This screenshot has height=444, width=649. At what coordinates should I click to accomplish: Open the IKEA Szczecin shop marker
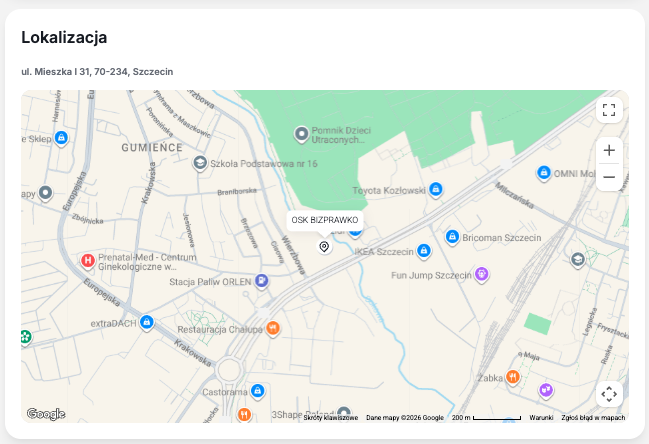[x=424, y=250]
